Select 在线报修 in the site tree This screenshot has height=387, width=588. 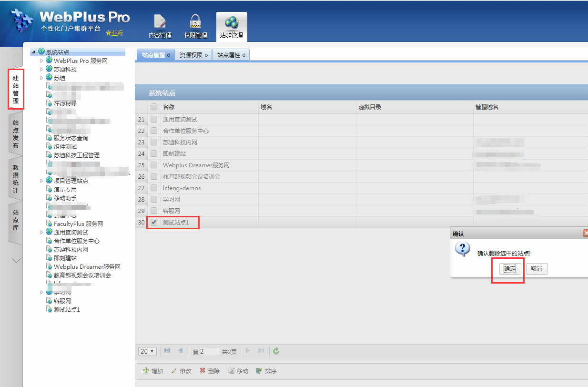[x=65, y=104]
